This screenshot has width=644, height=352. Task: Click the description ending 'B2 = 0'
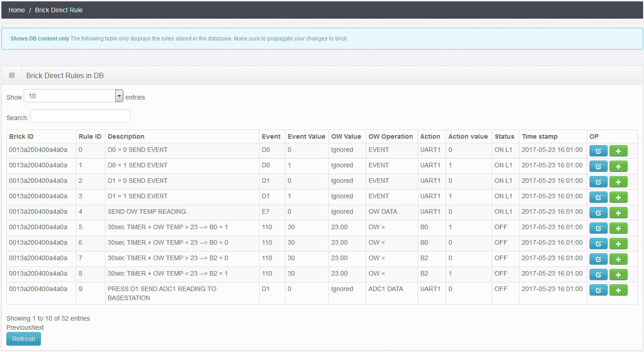(168, 258)
